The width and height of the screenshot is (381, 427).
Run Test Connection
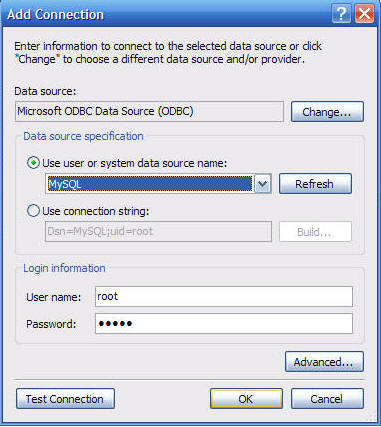pyautogui.click(x=65, y=399)
